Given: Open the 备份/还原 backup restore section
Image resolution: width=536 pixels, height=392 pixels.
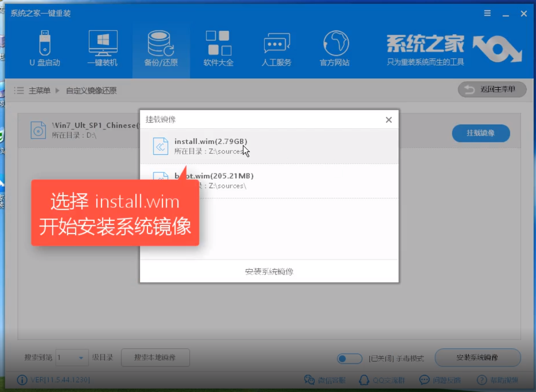Looking at the screenshot, I should (161, 49).
